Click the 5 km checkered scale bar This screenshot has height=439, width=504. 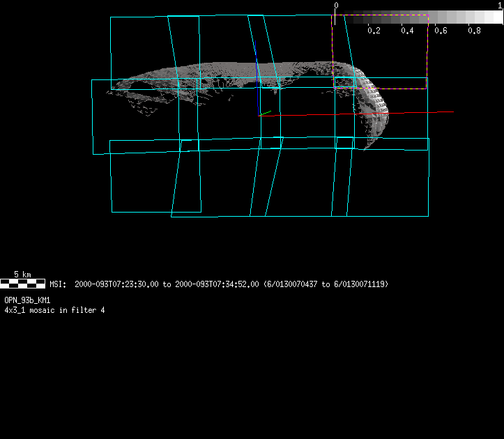(22, 284)
